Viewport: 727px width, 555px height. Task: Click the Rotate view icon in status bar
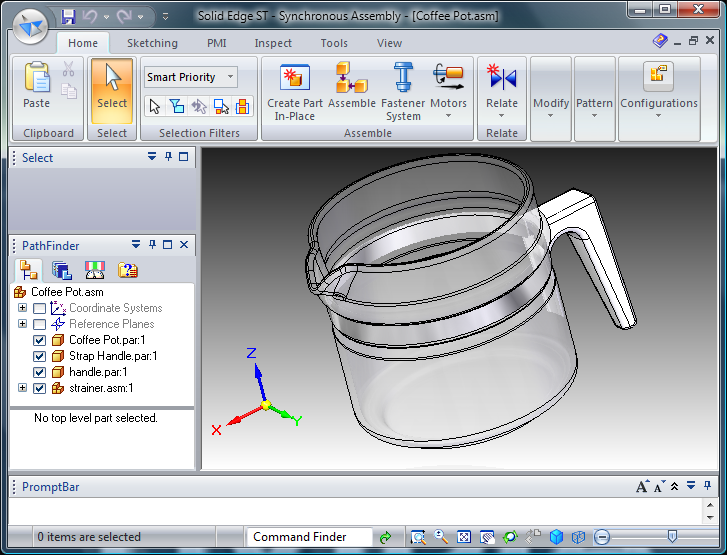point(510,537)
